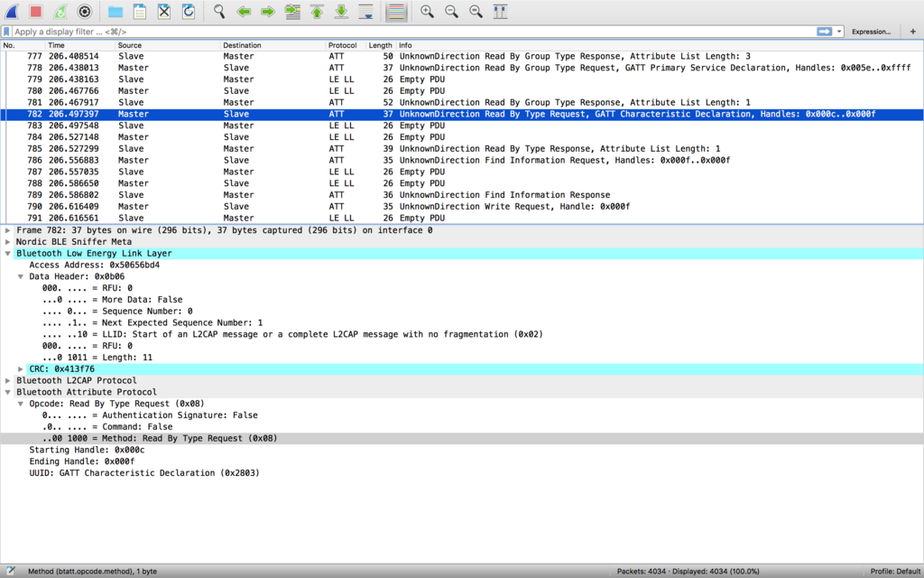924x578 pixels.
Task: Select Ending Handle: 0x000f field
Action: pyautogui.click(x=82, y=461)
